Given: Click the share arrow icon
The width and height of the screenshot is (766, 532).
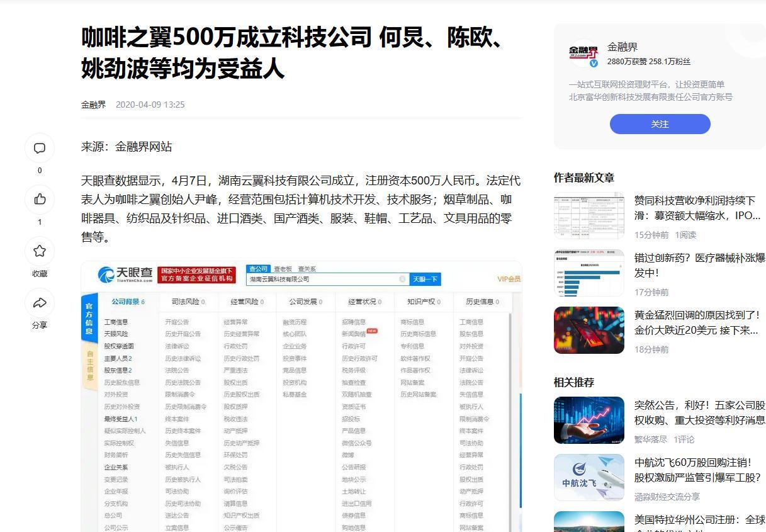Looking at the screenshot, I should tap(40, 303).
